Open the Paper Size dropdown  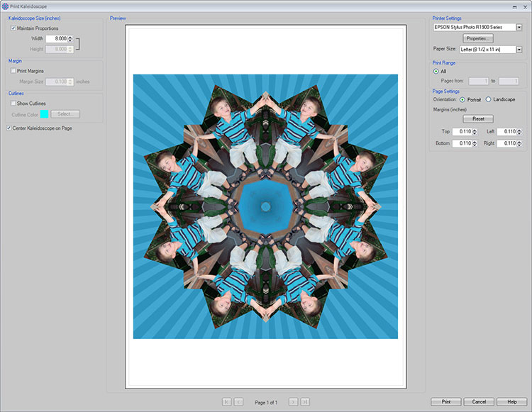point(519,50)
